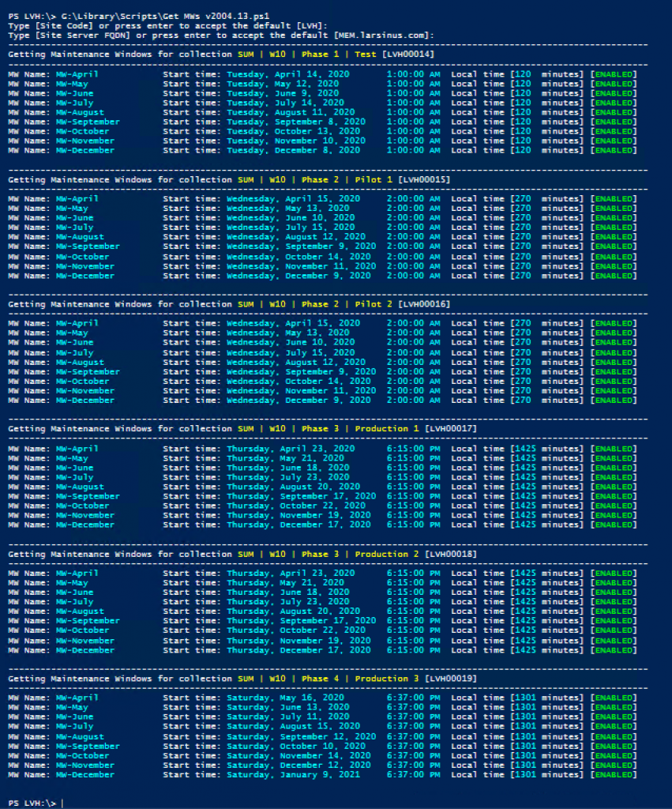Select the collection ID "[LVH00015]"
This screenshot has height=809, width=672.
click(x=424, y=179)
